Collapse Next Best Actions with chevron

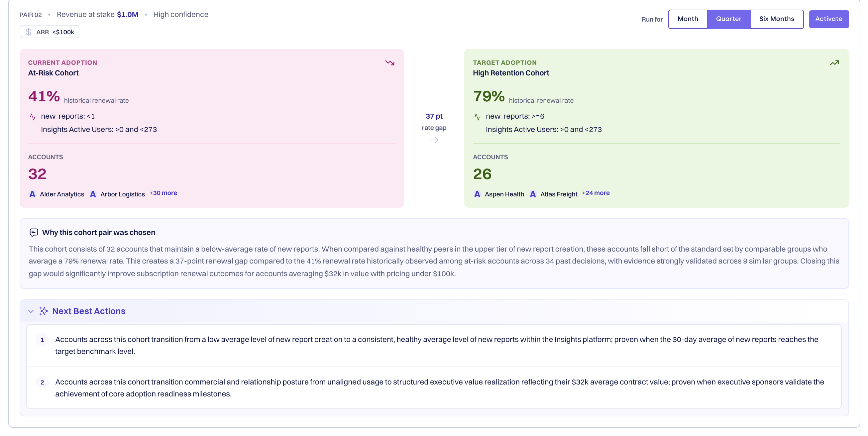[31, 311]
